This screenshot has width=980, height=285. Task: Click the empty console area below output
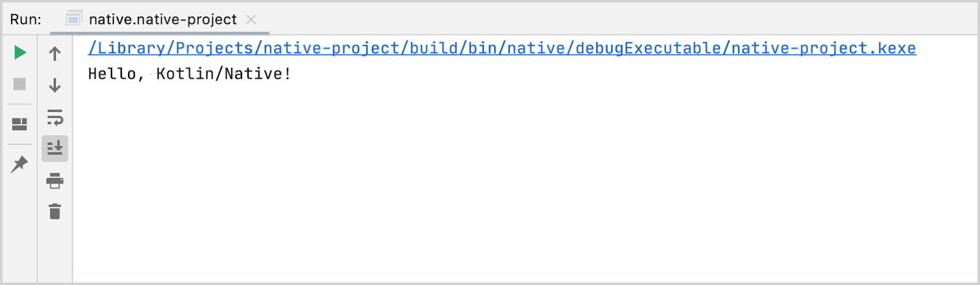coord(526,183)
